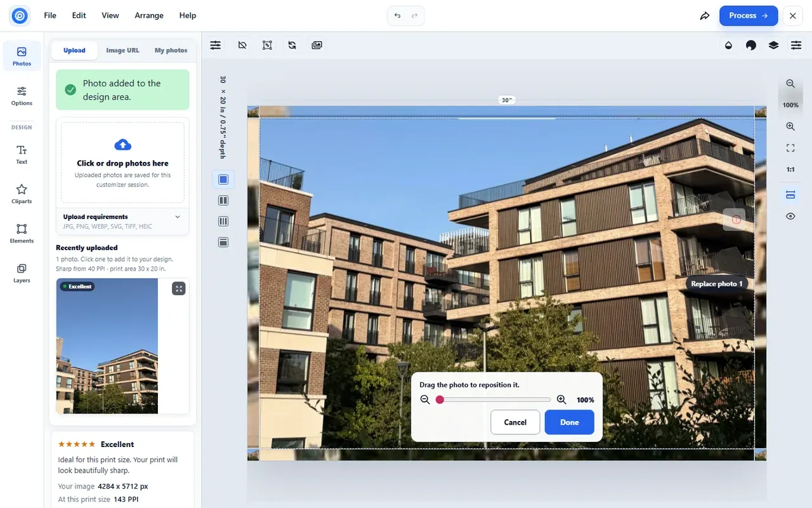Zoom in using the right-side magnifier
812x508 pixels.
coord(790,126)
